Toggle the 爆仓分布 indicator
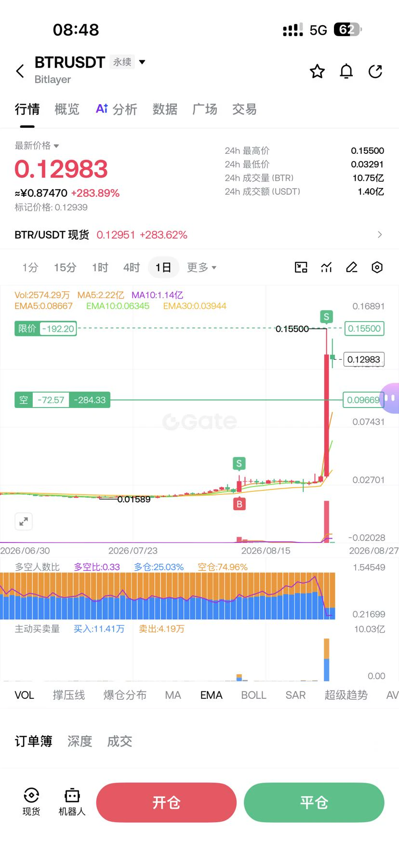 [x=125, y=695]
